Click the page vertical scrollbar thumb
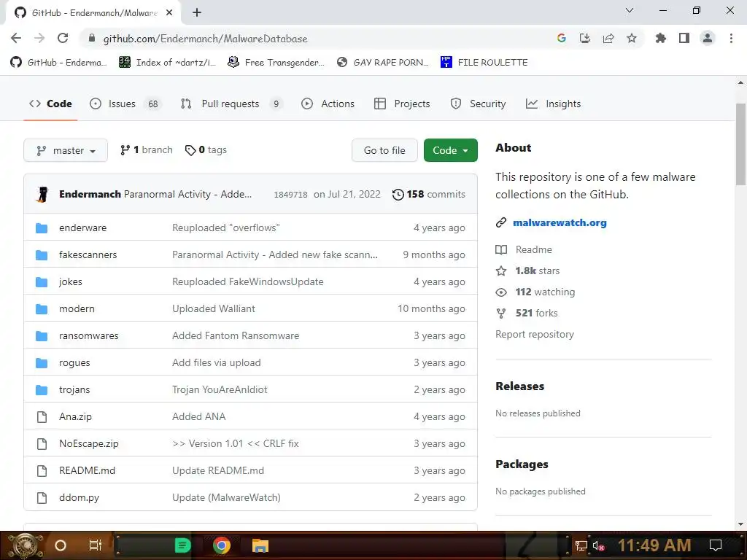This screenshot has height=560, width=747. point(740,144)
